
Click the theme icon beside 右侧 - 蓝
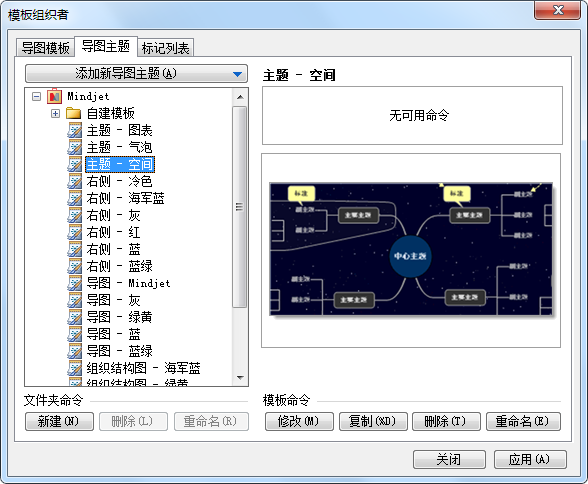[75, 249]
